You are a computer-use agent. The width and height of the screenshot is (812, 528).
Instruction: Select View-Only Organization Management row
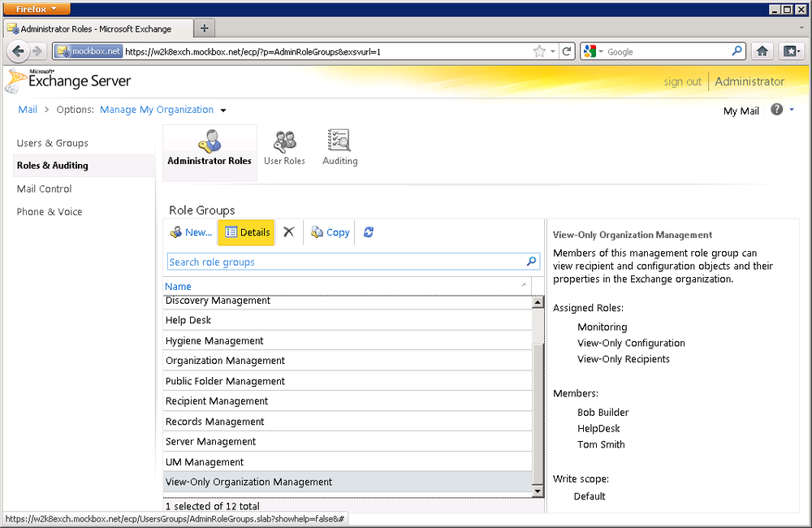pos(348,482)
